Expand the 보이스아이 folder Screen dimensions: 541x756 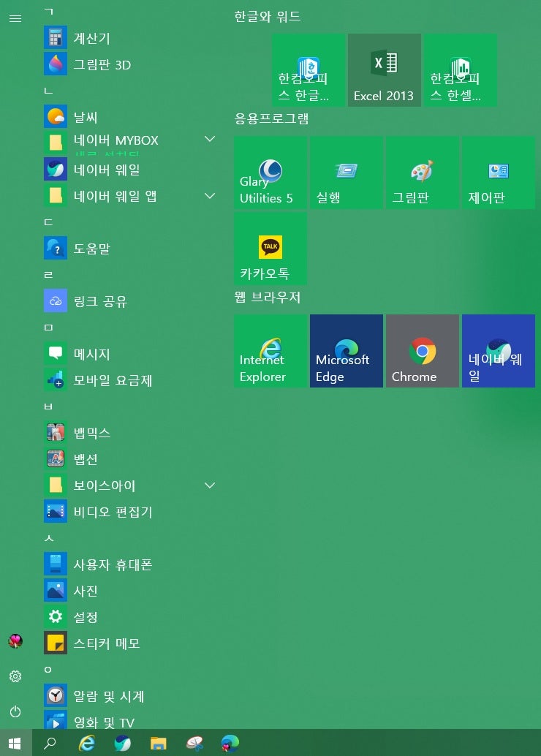tap(210, 485)
